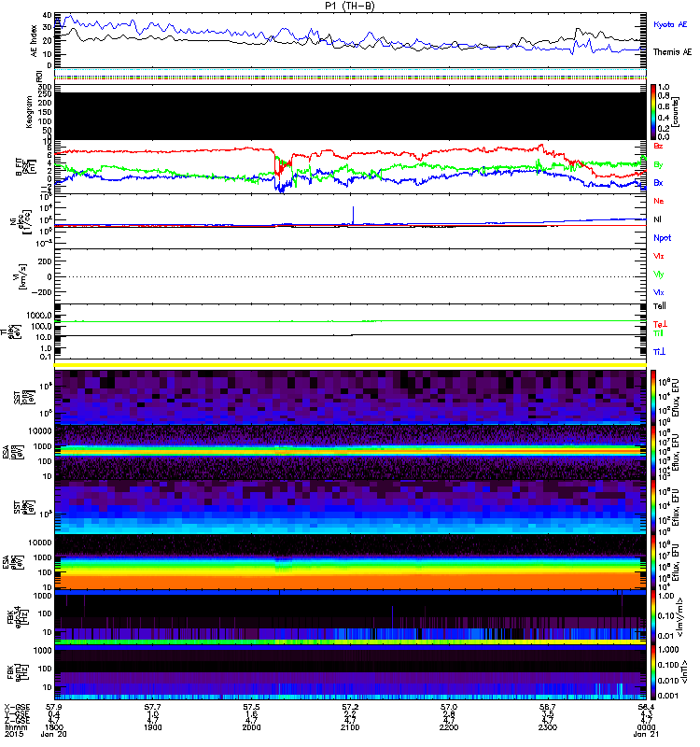This screenshot has width=700, height=747.
Task: Select the black 'Ni' legend label
Action: 658,219
